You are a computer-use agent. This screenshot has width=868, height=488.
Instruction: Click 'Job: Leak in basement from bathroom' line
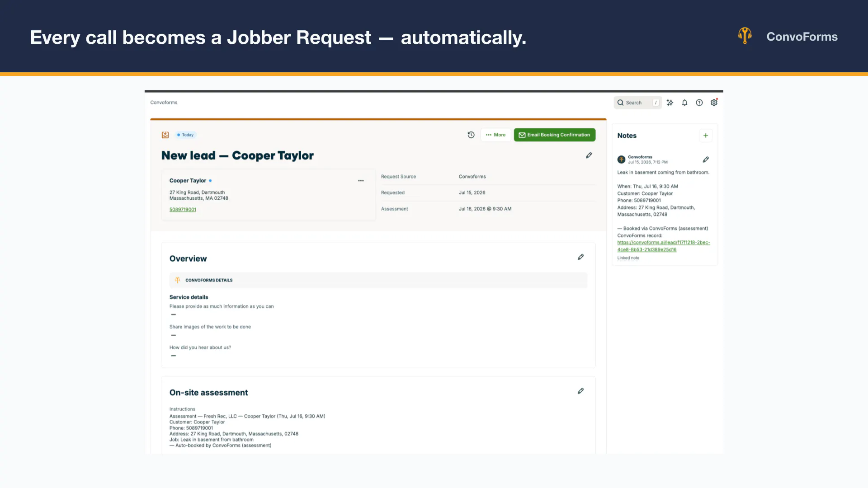coord(212,440)
